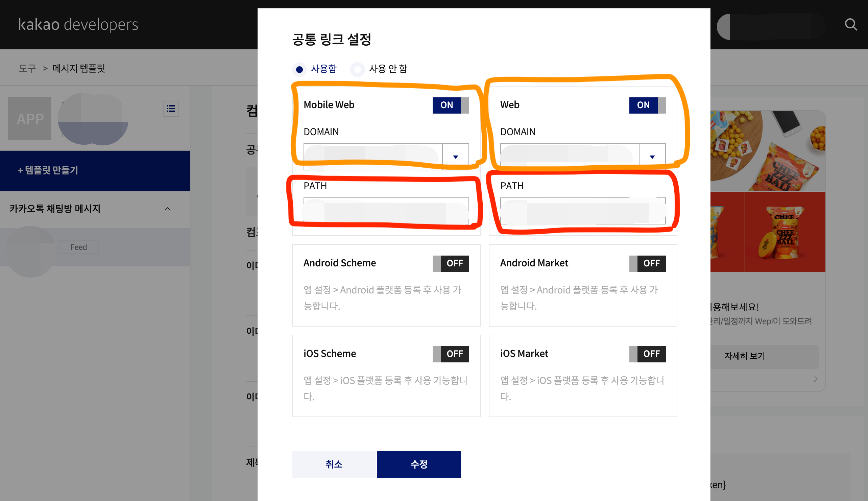
Task: Open the app list menu icon
Action: [x=171, y=109]
